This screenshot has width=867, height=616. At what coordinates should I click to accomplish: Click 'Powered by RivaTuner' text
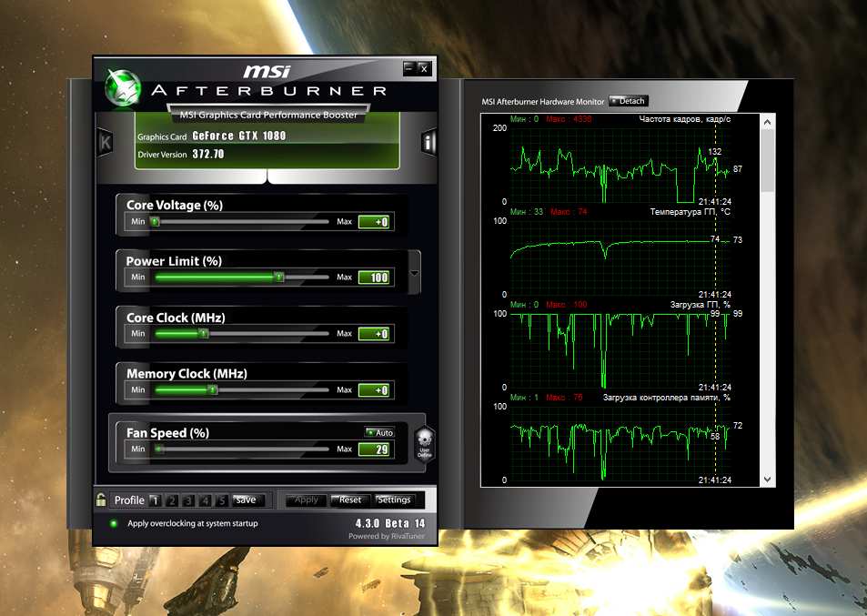[x=387, y=536]
